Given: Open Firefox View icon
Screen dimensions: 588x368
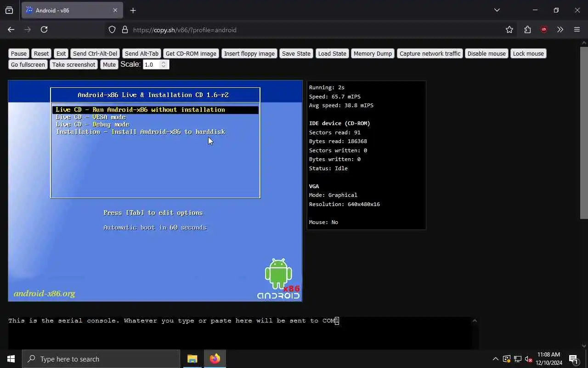Looking at the screenshot, I should pyautogui.click(x=9, y=10).
